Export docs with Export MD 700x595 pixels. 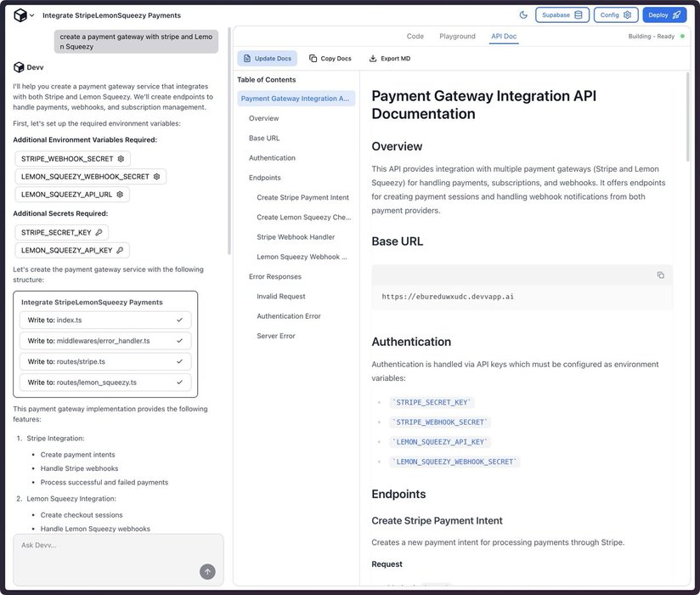pyautogui.click(x=390, y=59)
